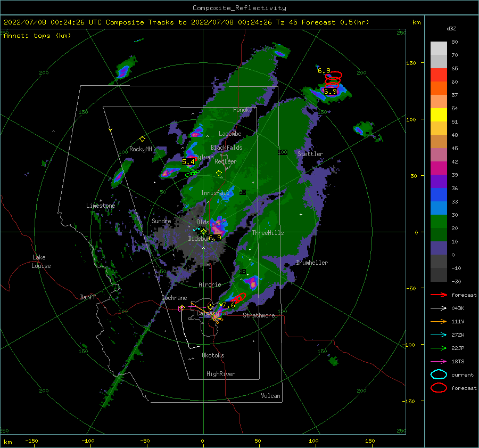The height and width of the screenshot is (448, 479).
Task: Click the RedDeer city label
Action: [x=226, y=161]
